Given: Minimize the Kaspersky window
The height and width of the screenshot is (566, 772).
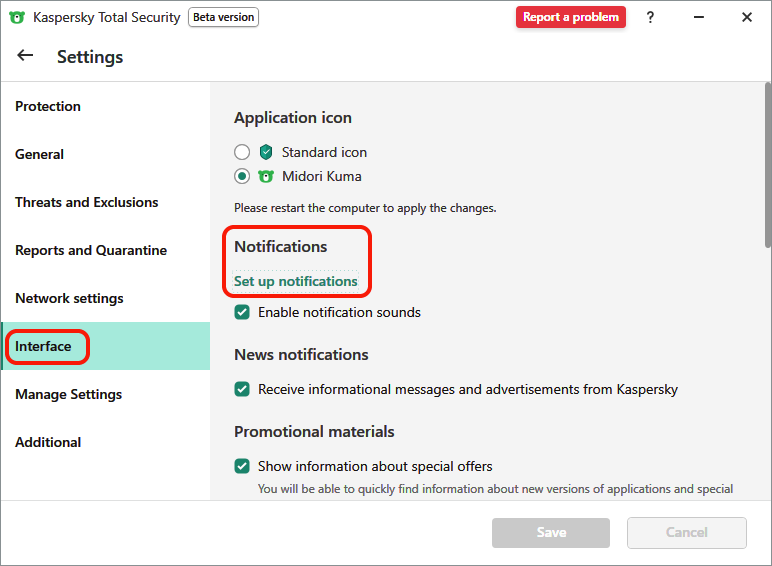Looking at the screenshot, I should (699, 17).
